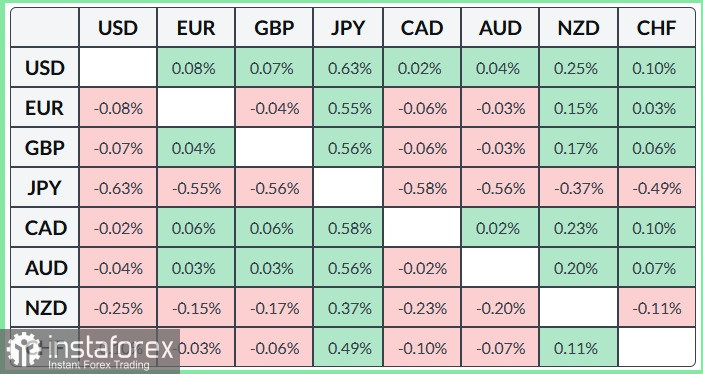Click the USD/JPY cell showing 0.63%
Image resolution: width=703 pixels, height=374 pixels.
pos(348,68)
